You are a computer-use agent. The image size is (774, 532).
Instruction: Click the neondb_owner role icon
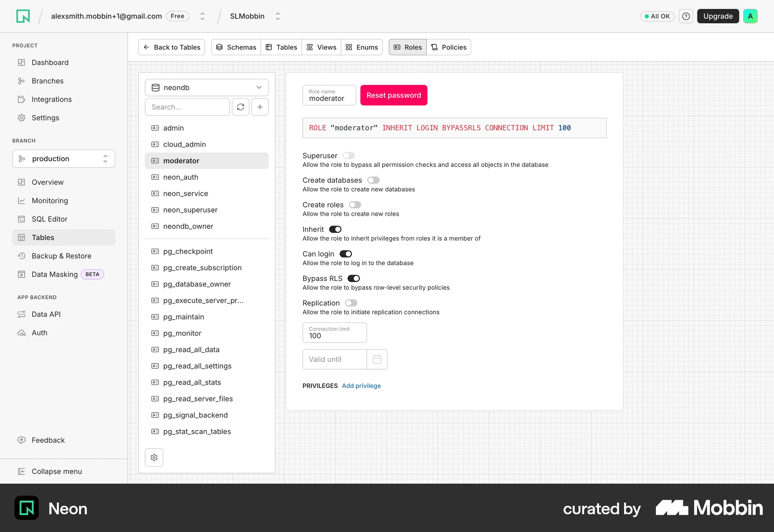click(x=155, y=226)
